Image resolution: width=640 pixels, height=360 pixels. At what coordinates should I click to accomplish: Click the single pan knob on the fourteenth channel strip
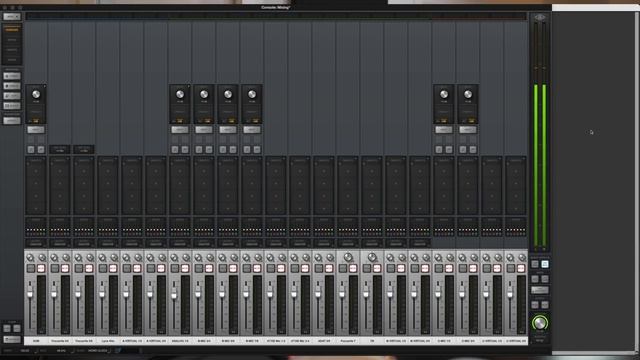[x=348, y=257]
